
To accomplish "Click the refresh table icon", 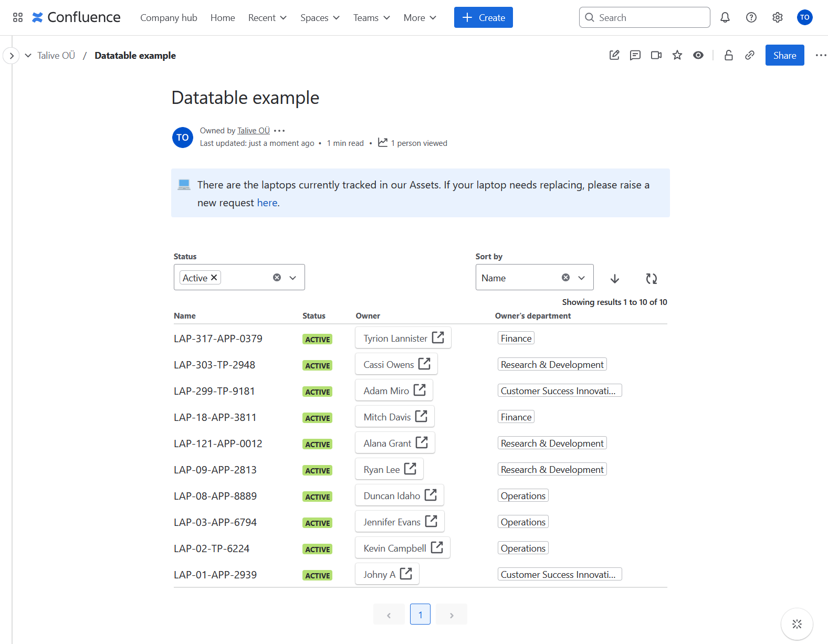I will coord(652,279).
